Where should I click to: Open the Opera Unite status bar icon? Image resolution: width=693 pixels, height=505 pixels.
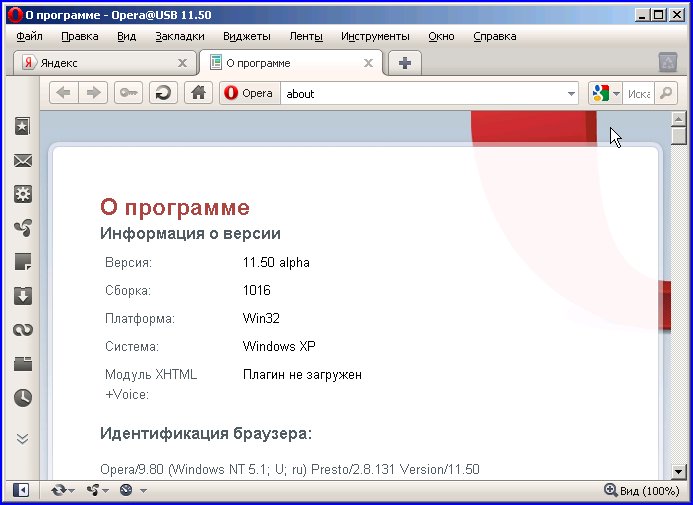coord(97,490)
